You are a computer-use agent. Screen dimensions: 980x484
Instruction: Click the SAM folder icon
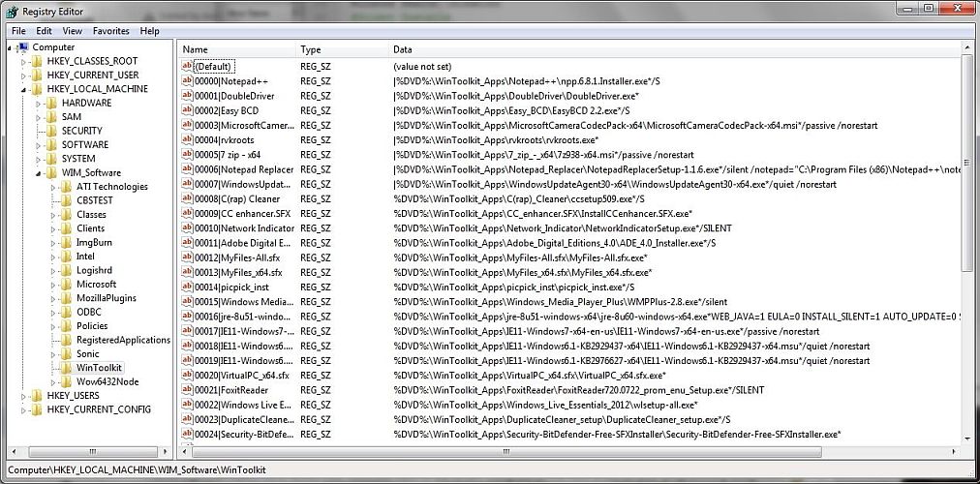(52, 117)
